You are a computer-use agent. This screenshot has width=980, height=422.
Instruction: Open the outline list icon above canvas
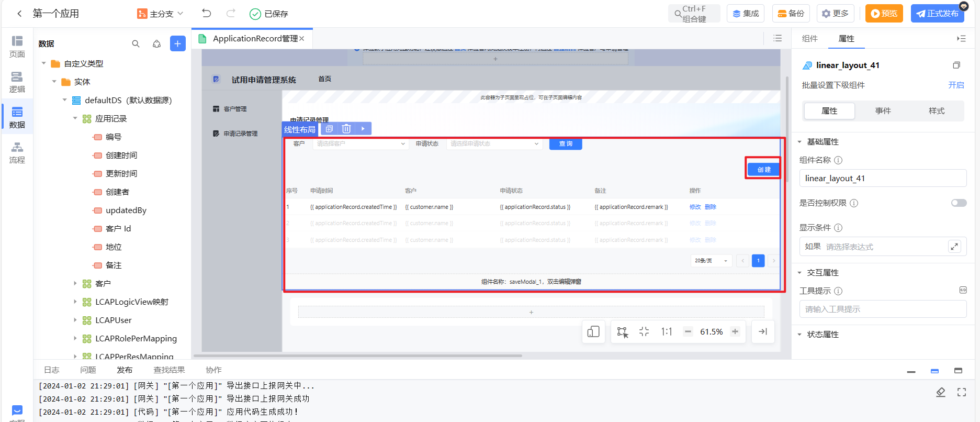click(778, 38)
